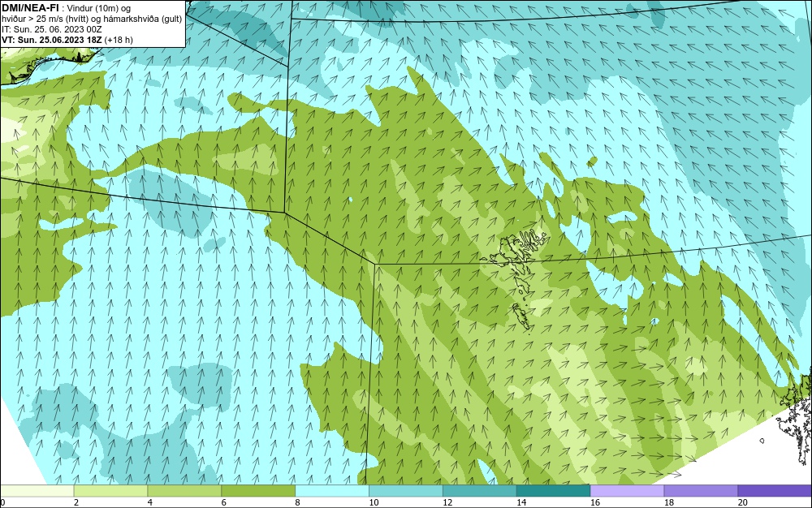812x508 pixels.
Task: Click the 0–2 m/s legend color swatch
Action: (x=37, y=490)
